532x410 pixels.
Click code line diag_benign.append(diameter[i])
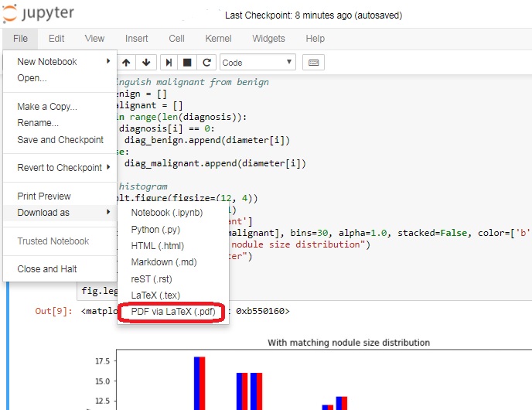207,140
